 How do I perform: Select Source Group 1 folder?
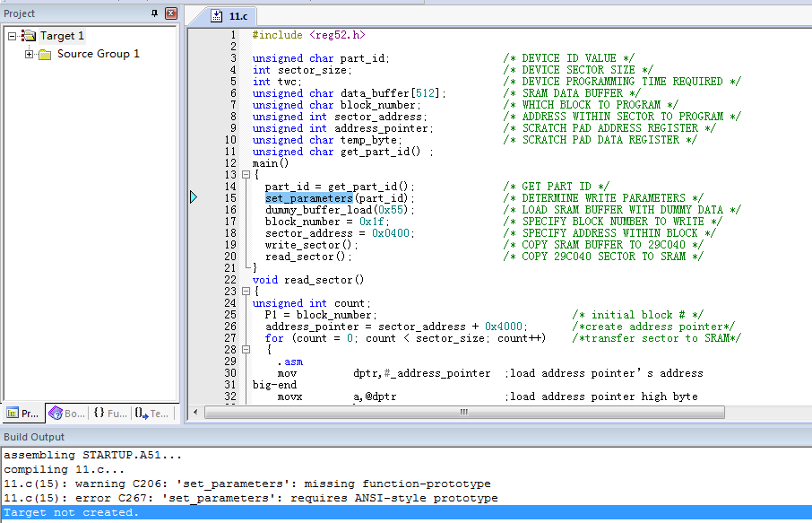(x=98, y=54)
